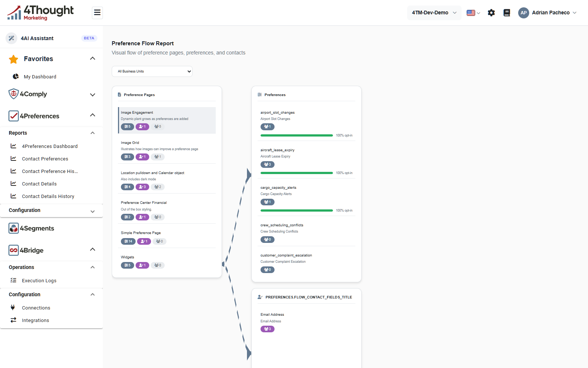Image resolution: width=588 pixels, height=368 pixels.
Task: Select Preference Center Financial page
Action: 167,210
